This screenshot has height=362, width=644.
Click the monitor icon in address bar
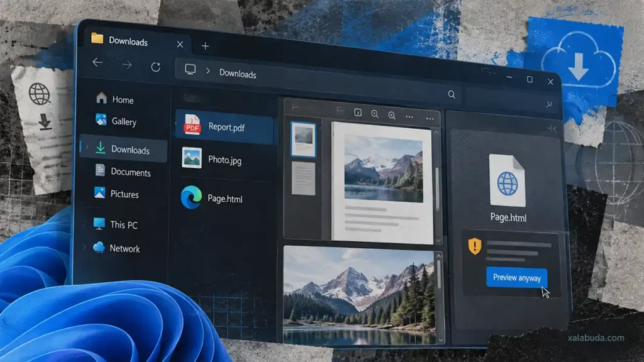190,69
